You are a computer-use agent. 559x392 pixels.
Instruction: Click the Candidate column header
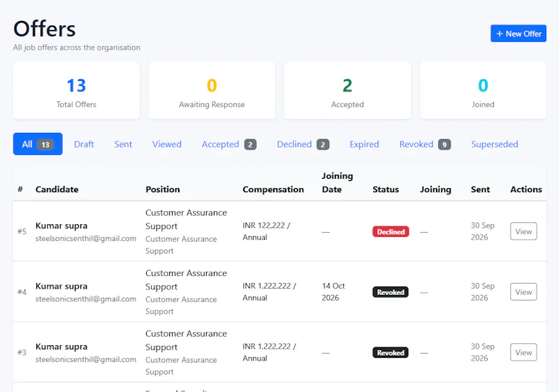point(57,189)
